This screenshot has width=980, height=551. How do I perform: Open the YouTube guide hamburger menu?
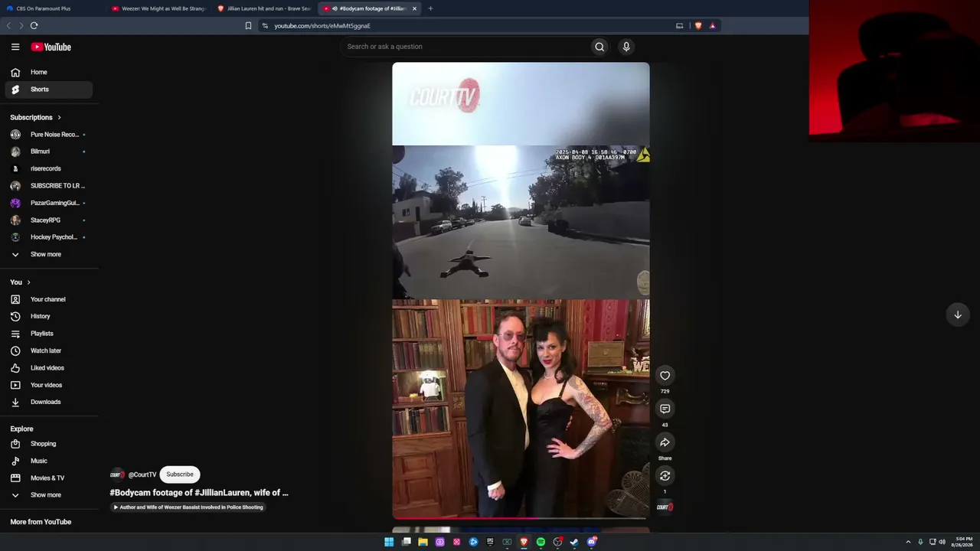[x=15, y=47]
